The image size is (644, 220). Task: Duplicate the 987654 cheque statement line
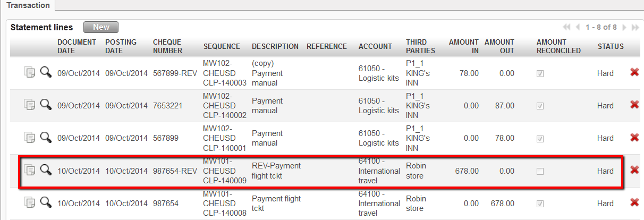pos(29,202)
